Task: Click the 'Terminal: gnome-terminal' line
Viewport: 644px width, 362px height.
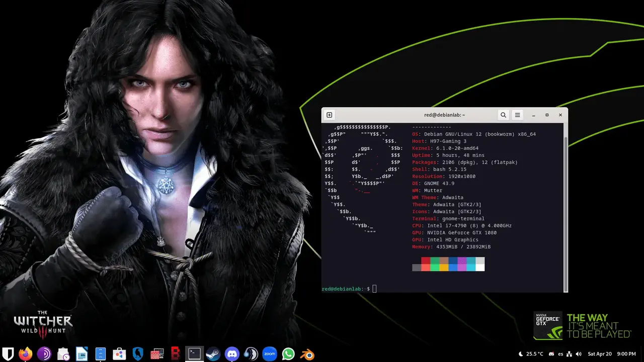Action: pos(448,219)
